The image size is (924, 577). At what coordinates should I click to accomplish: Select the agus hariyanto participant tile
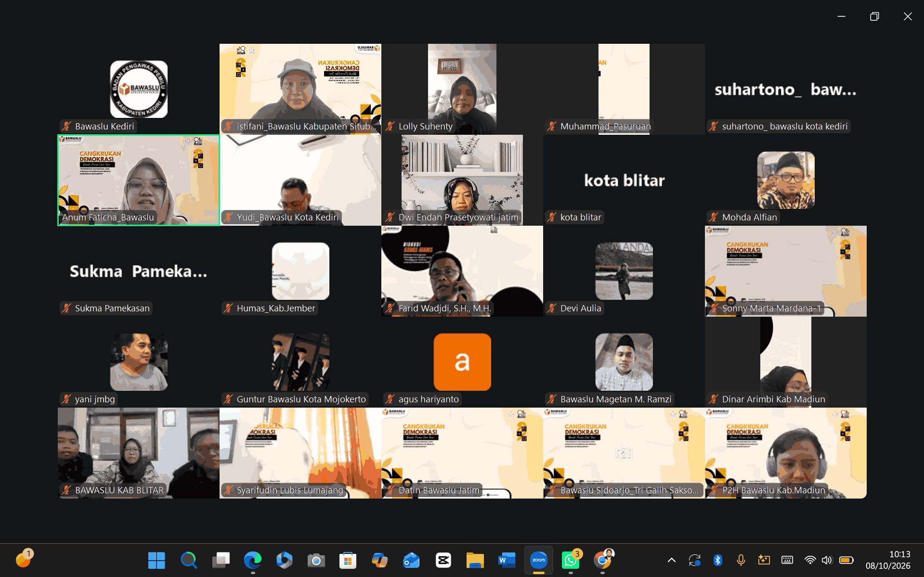click(x=462, y=362)
